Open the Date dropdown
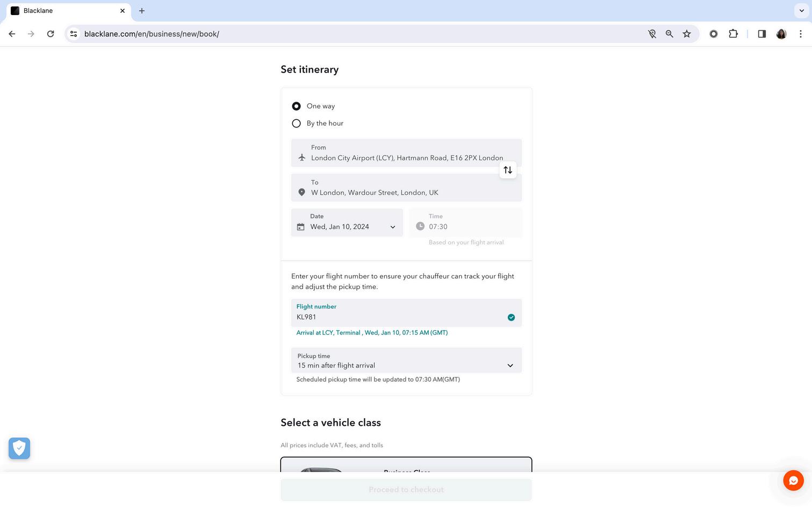 tap(347, 223)
